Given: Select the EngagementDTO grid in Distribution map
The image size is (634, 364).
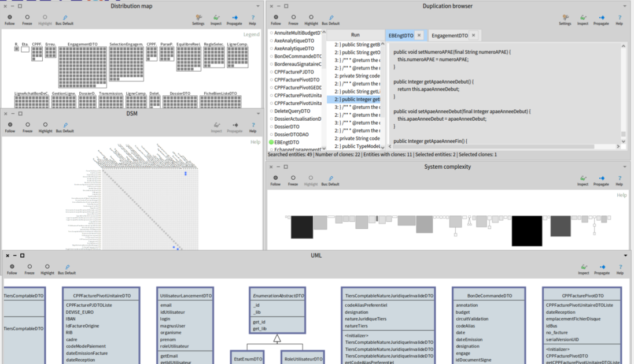Looking at the screenshot, I should pyautogui.click(x=83, y=67).
